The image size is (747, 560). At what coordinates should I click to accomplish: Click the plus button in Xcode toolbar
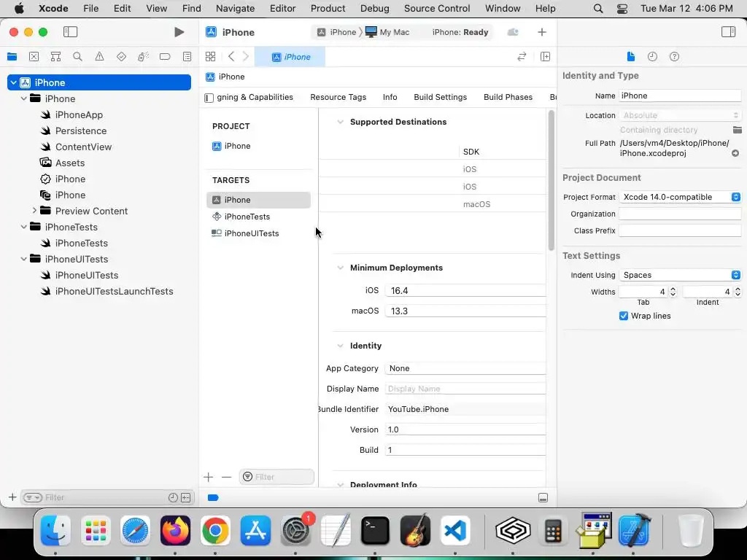pos(542,32)
